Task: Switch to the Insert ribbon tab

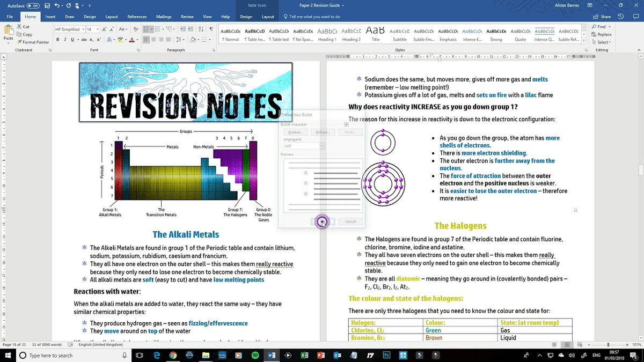Action: click(50, 17)
